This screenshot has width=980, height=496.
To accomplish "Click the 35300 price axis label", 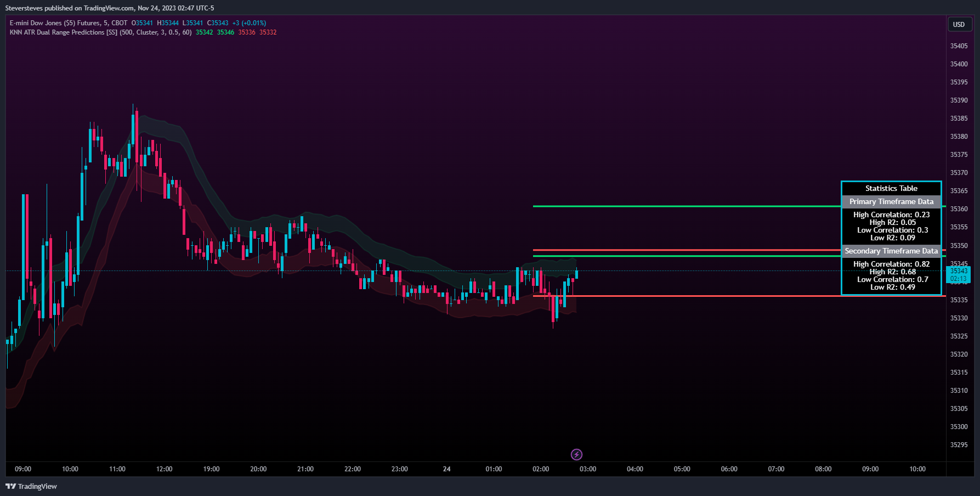I will coord(959,427).
